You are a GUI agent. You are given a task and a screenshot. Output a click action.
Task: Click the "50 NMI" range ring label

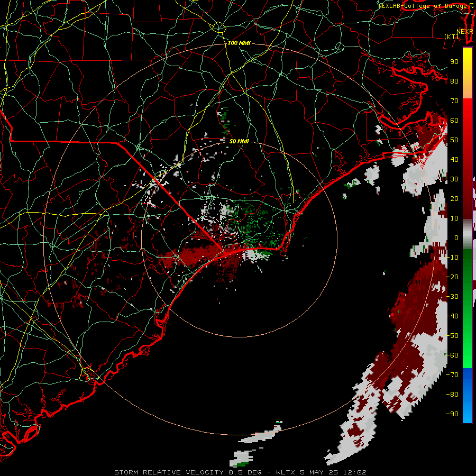239,141
